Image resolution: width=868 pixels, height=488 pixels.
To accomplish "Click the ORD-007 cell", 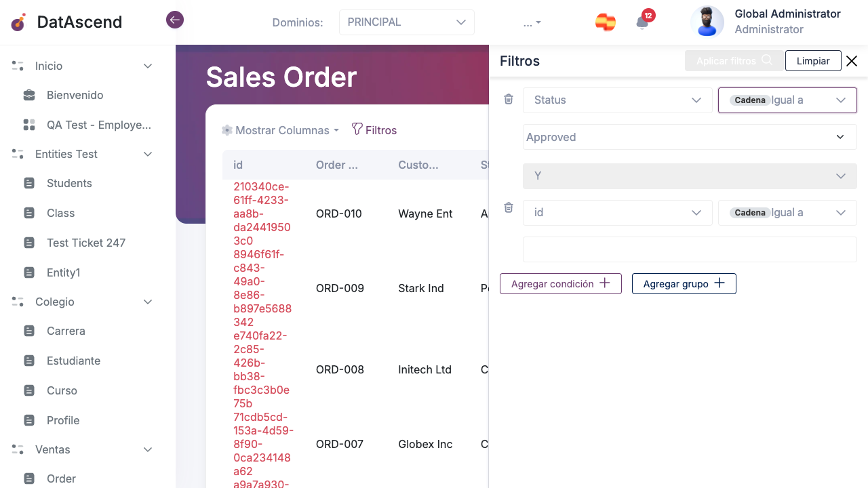I will [x=339, y=444].
